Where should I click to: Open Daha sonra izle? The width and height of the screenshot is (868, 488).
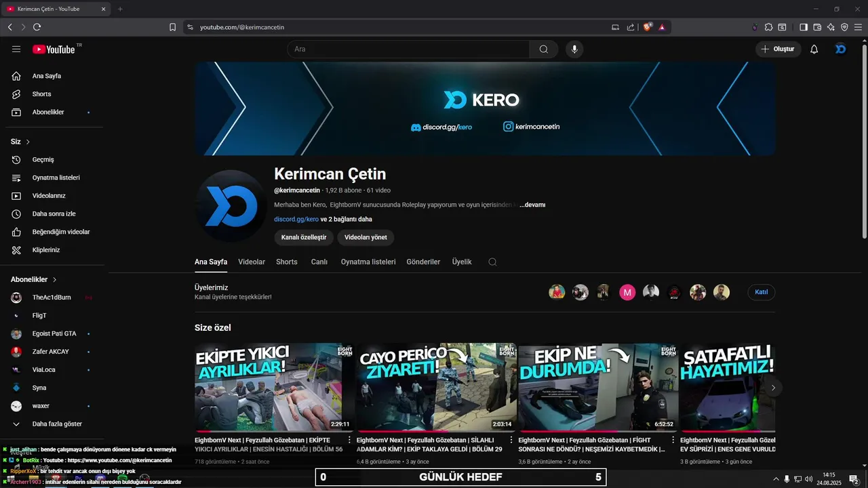tap(54, 213)
